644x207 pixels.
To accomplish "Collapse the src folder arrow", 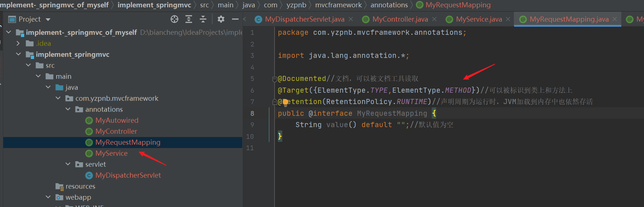I will (28, 65).
